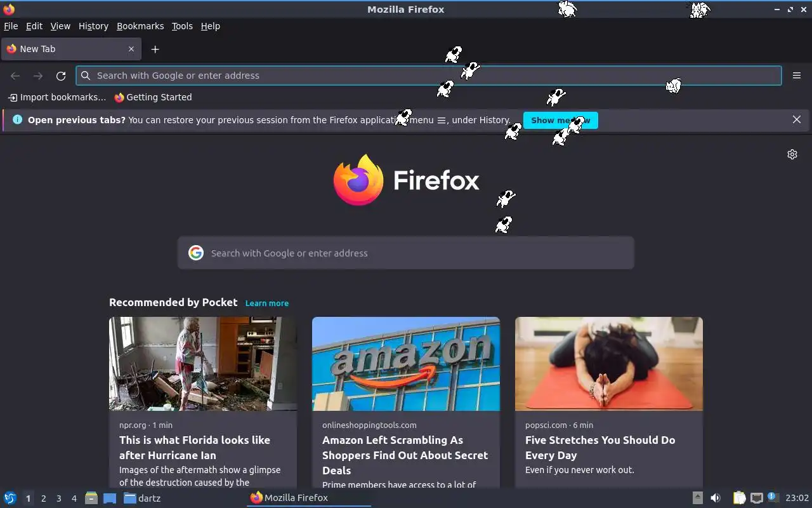This screenshot has width=812, height=508.
Task: Select the New Tab tab
Action: tap(71, 49)
